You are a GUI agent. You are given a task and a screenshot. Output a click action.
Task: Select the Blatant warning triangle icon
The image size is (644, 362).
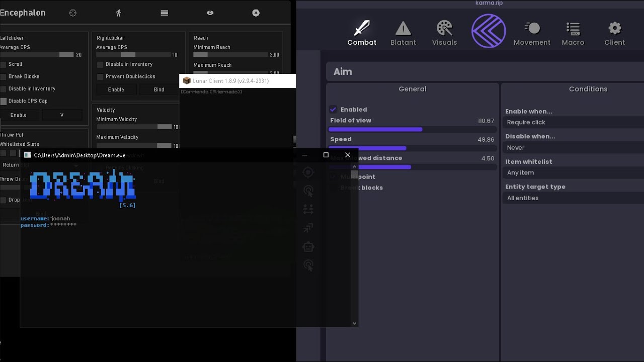(403, 28)
